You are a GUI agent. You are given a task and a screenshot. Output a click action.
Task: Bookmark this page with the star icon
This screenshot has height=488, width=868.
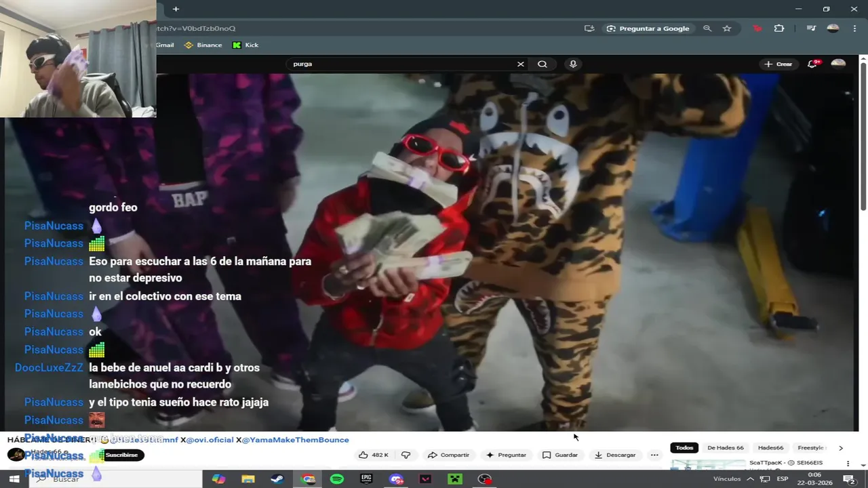tap(727, 28)
